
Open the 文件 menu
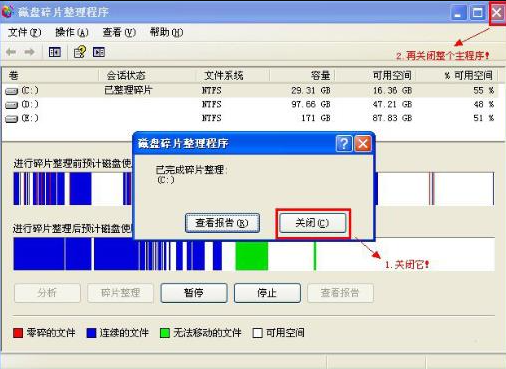coord(25,32)
